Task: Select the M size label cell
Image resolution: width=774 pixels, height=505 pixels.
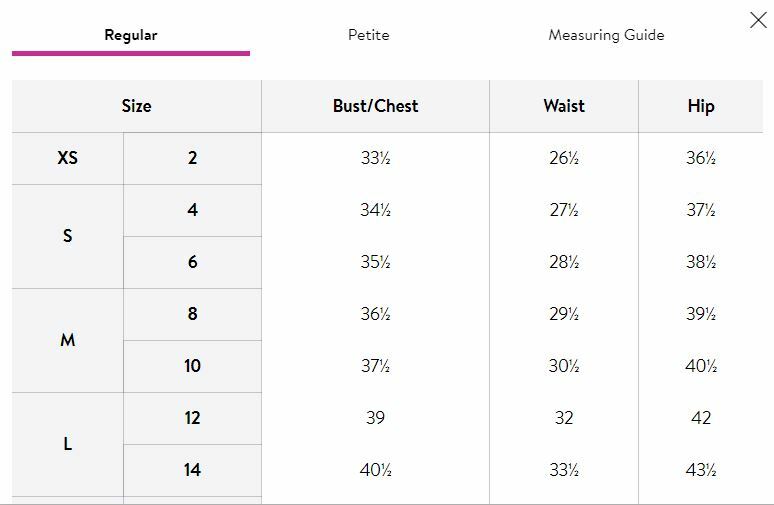Action: click(x=68, y=341)
